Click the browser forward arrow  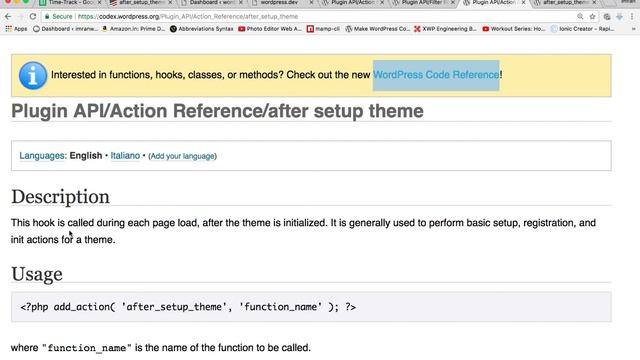[x=20, y=17]
